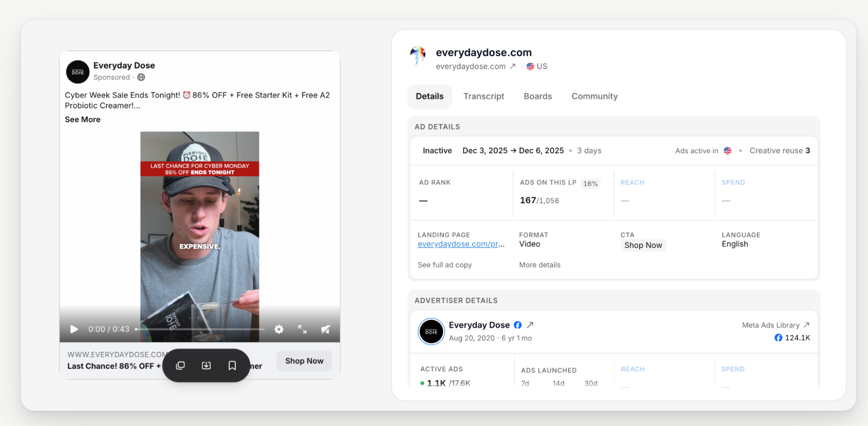Open the Transcript tab

(x=484, y=96)
